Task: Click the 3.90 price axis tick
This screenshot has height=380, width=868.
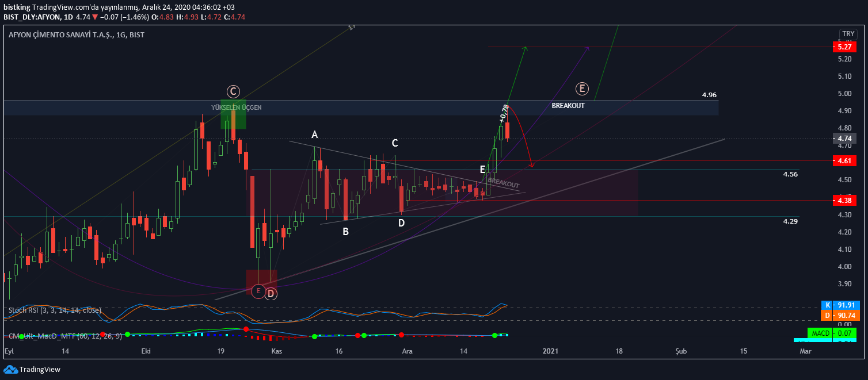Action: pos(845,284)
